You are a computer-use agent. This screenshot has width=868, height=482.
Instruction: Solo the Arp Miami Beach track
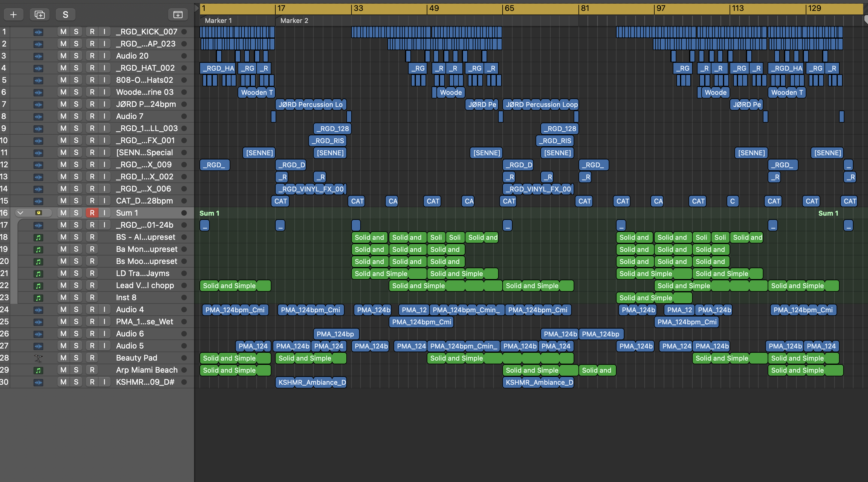tap(76, 370)
